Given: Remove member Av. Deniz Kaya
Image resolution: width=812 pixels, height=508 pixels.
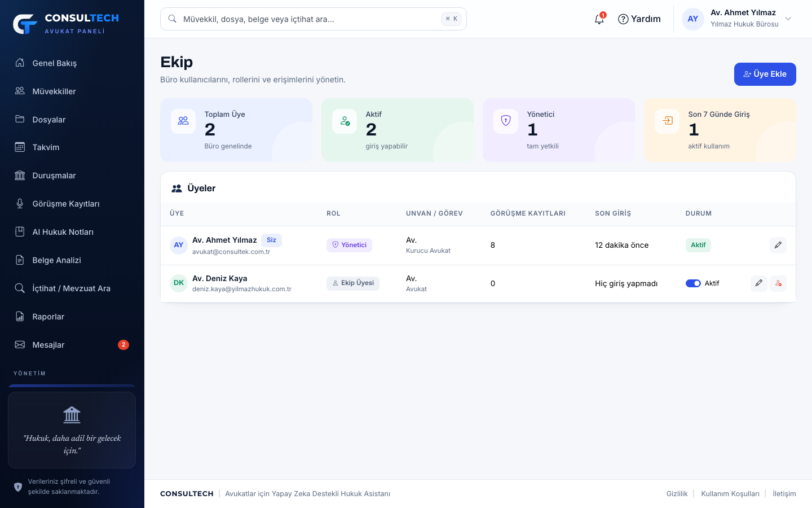Looking at the screenshot, I should coord(778,283).
